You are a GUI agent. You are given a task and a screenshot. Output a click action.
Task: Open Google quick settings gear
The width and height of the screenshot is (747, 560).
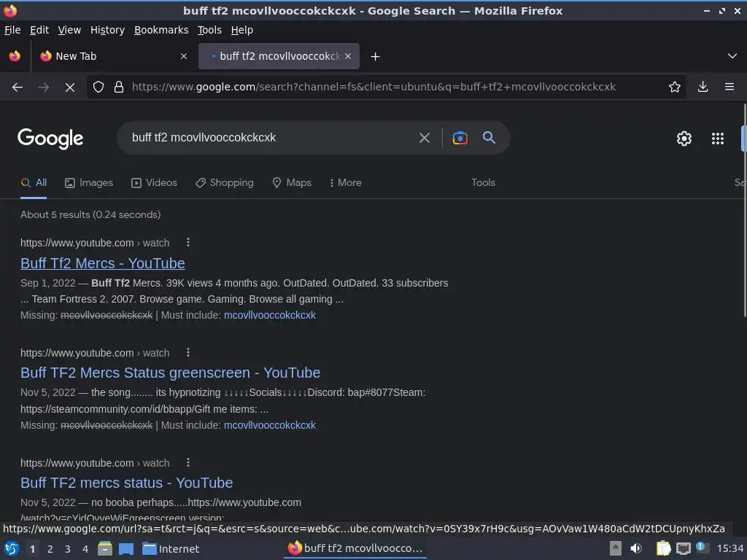click(684, 139)
